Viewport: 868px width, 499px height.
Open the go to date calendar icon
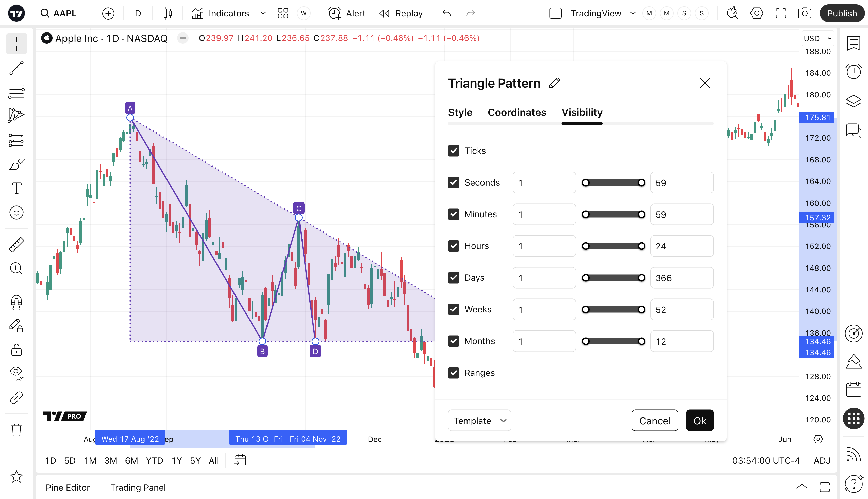pos(240,460)
